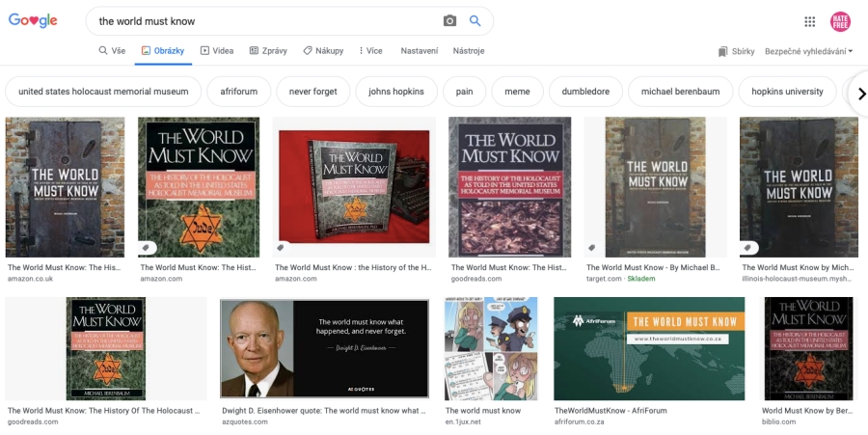868x435 pixels.
Task: Select the Obrázky tab
Action: [x=163, y=51]
